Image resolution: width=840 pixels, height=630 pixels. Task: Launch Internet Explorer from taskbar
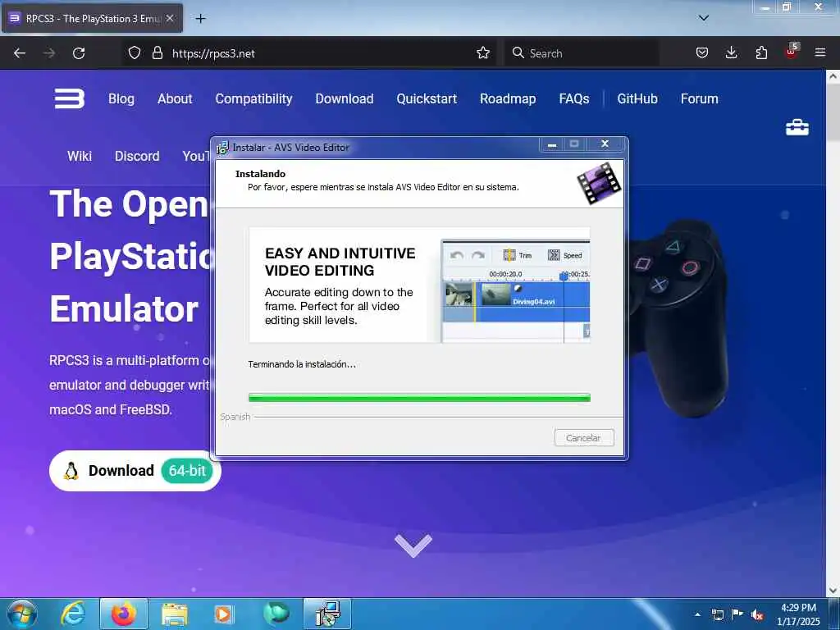click(73, 614)
